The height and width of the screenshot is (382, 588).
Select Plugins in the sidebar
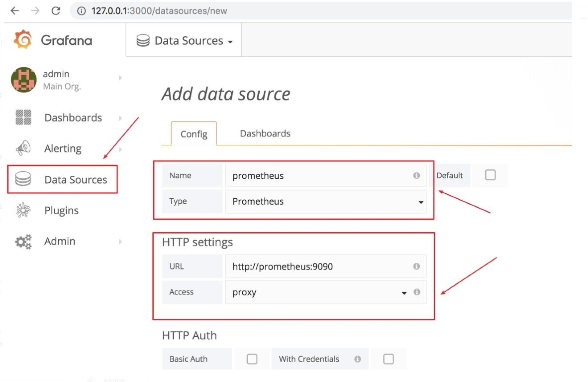point(62,210)
